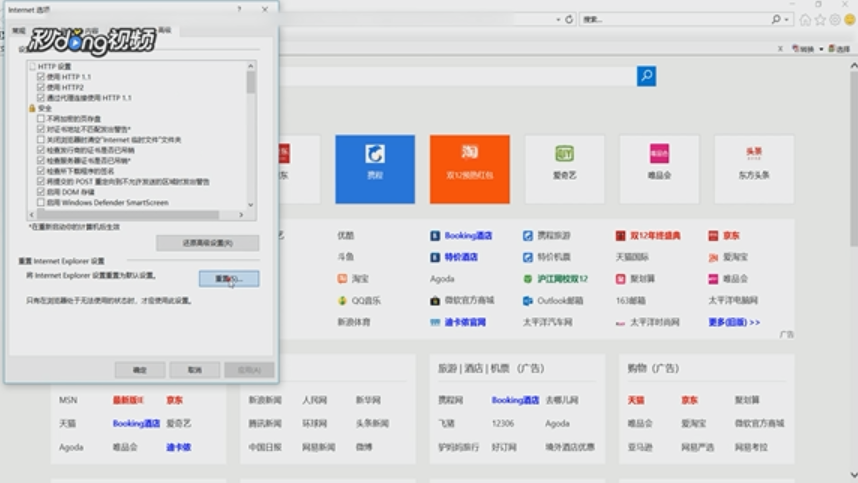858x483 pixels.
Task: Open the address bar dropdown arrow
Action: [558, 20]
